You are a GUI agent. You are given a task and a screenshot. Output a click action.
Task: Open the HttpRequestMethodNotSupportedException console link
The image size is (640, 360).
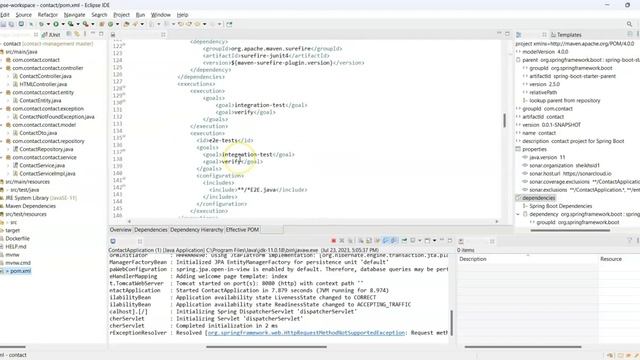[306, 333]
